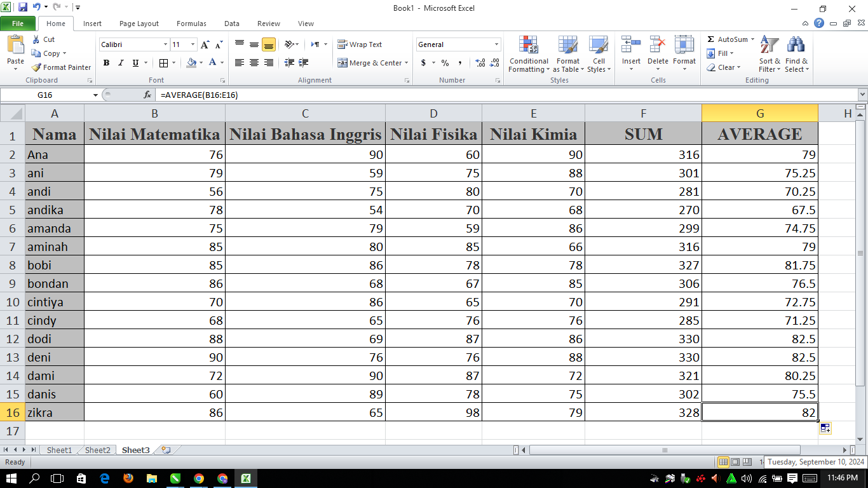The image size is (868, 488).
Task: Click the Decrease Indent icon
Action: click(289, 62)
